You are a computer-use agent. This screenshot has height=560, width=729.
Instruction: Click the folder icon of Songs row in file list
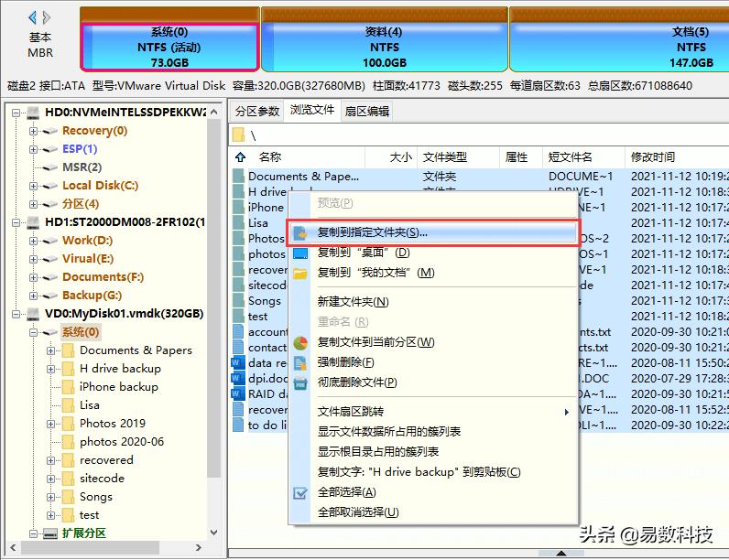[238, 300]
